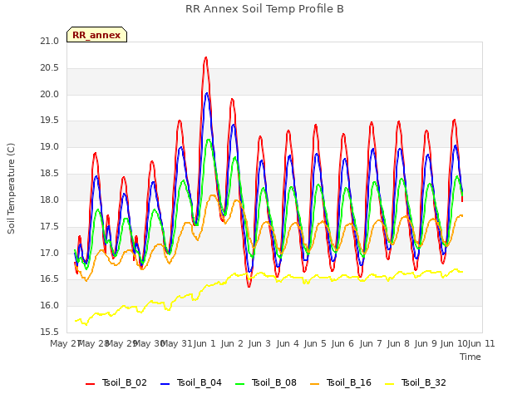This screenshot has height=399, width=532.
Task: Click the chart title RR Annex Soil Temp Profile B
Action: pyautogui.click(x=264, y=9)
